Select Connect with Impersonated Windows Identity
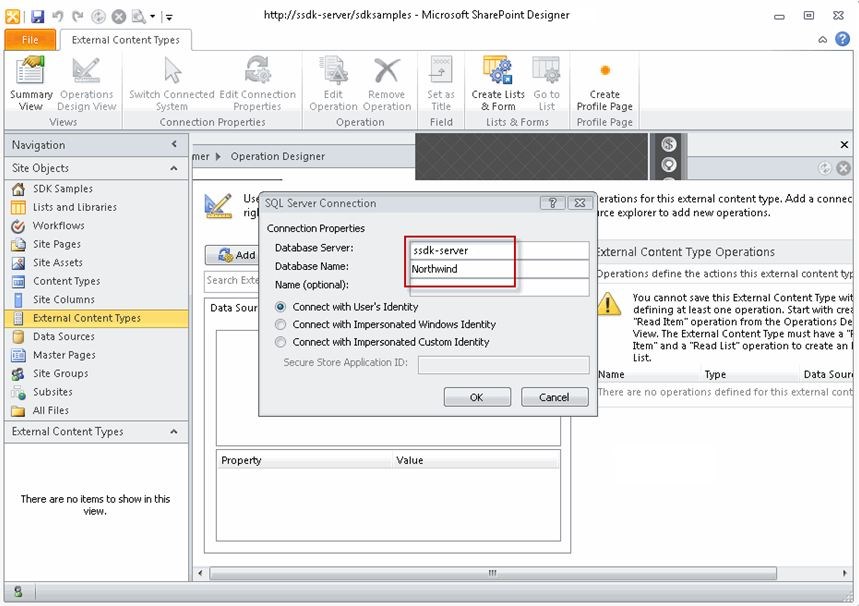Viewport: 859px width, 606px height. [280, 324]
